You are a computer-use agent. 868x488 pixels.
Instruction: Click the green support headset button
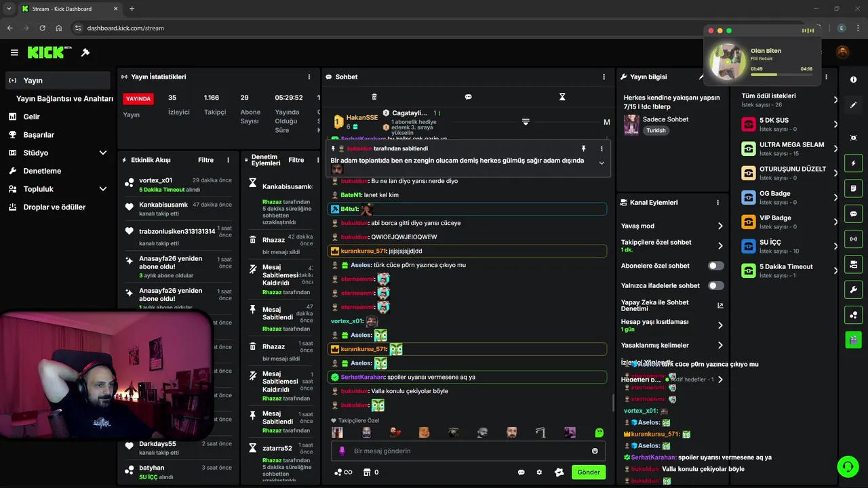tap(847, 466)
